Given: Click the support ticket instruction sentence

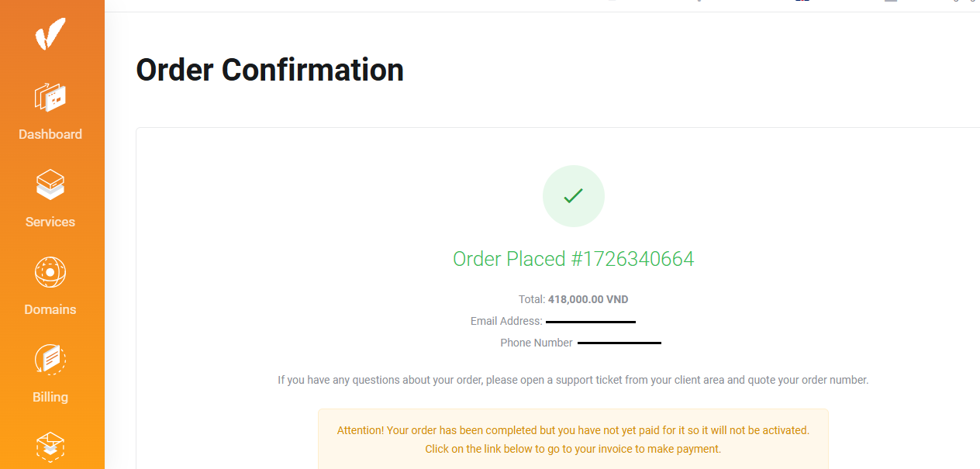Looking at the screenshot, I should [573, 380].
